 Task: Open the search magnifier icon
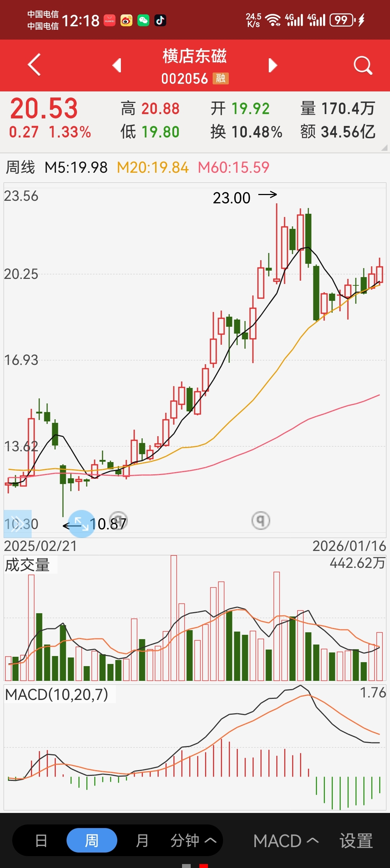[x=363, y=65]
